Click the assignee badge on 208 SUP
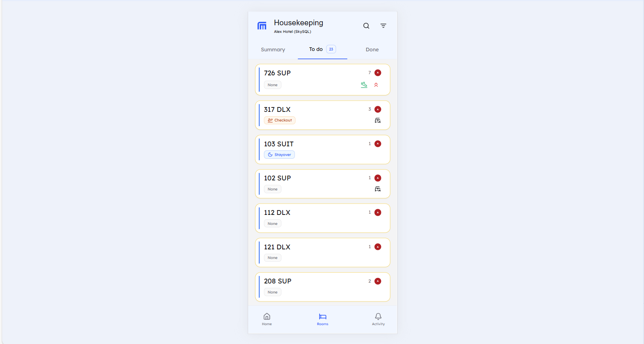Viewport: 644px width, 344px height. point(377,281)
